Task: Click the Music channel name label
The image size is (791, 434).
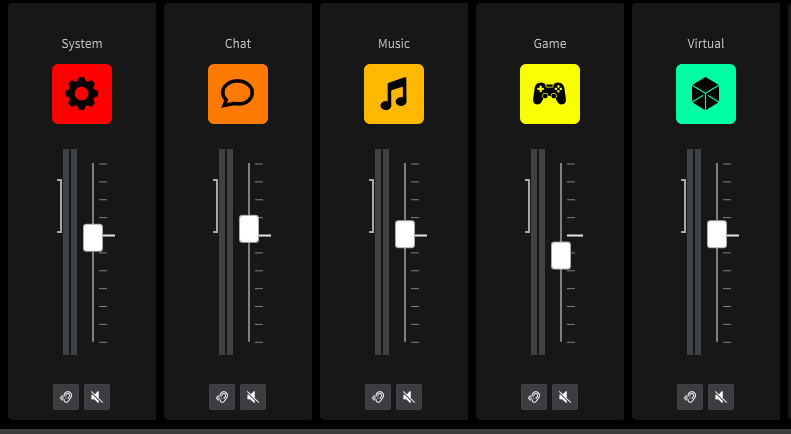Action: click(394, 44)
